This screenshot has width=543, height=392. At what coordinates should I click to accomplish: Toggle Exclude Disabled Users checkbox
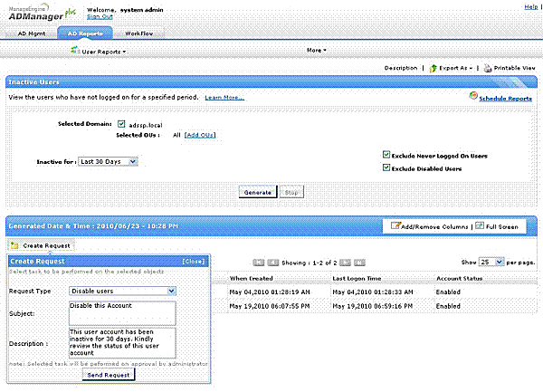(x=387, y=167)
